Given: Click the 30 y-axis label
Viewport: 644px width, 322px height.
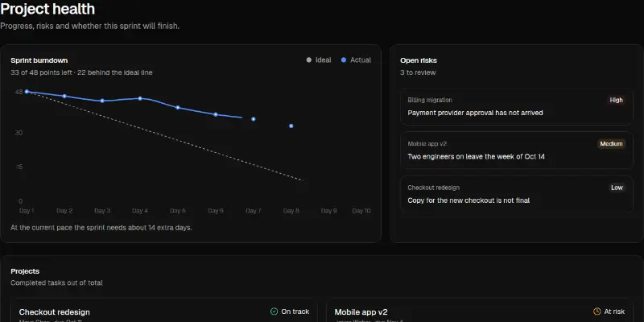Looking at the screenshot, I should click(19, 133).
